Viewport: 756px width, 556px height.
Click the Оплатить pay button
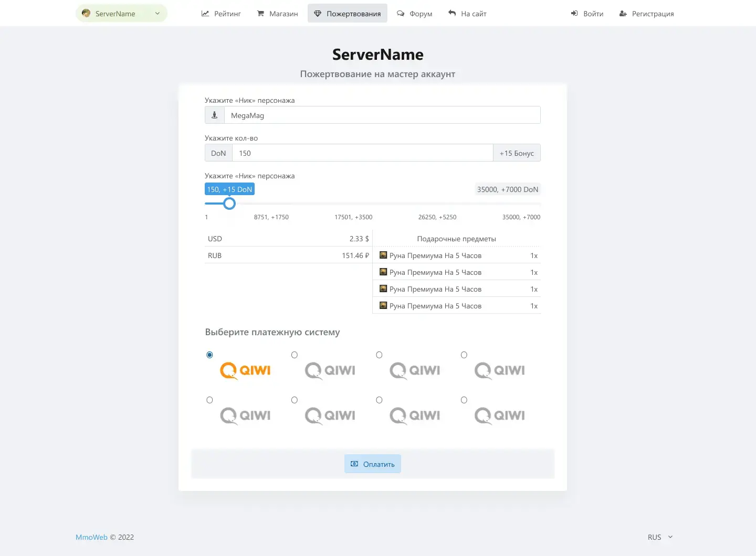pyautogui.click(x=373, y=464)
